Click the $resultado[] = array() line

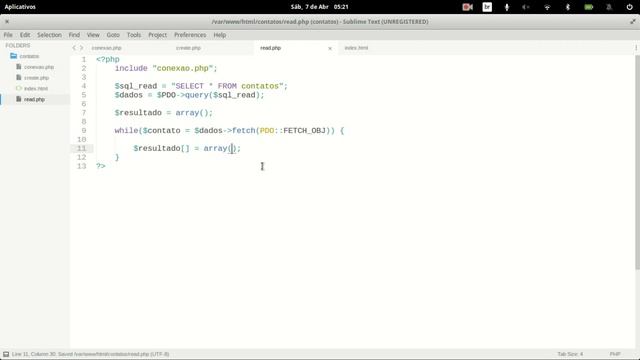[187, 149]
